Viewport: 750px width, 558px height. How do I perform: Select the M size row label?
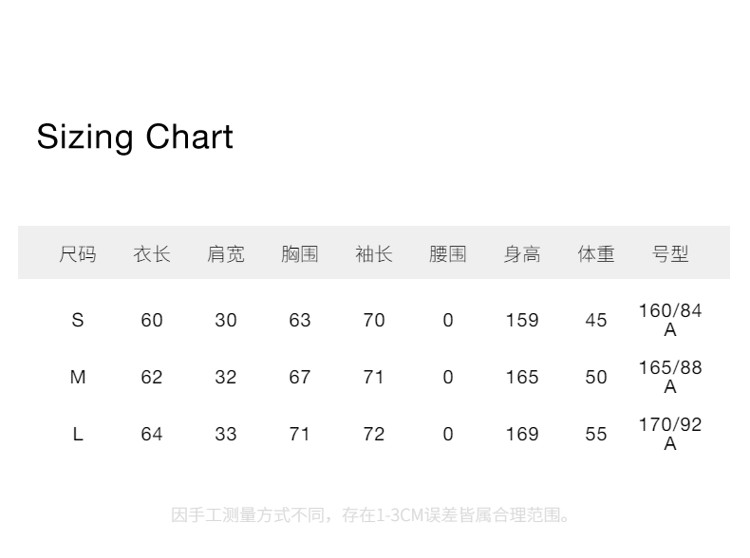(x=78, y=377)
